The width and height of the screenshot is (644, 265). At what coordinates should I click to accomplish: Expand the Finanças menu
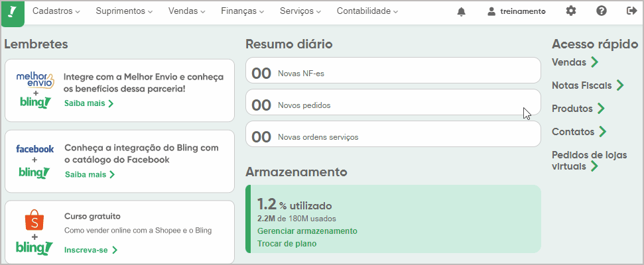point(242,11)
